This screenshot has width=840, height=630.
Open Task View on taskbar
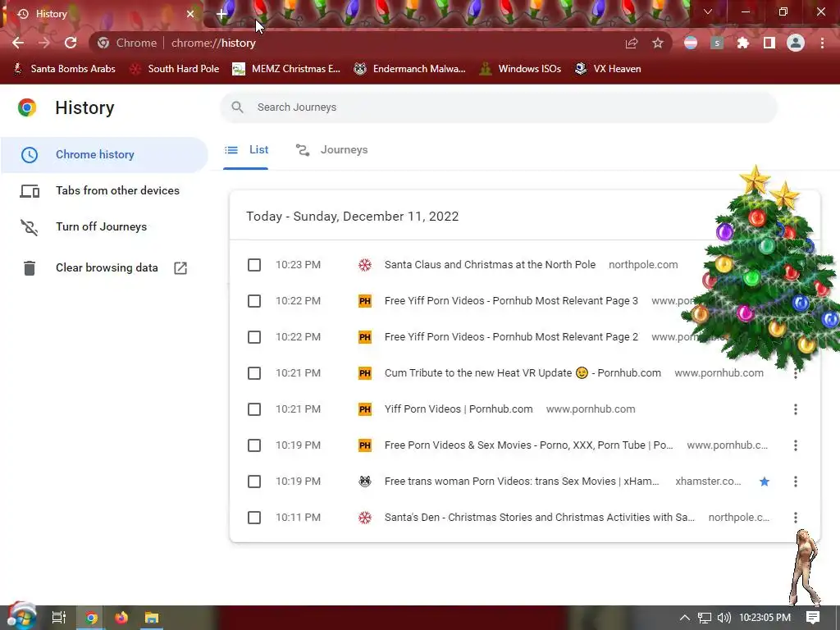[59, 618]
